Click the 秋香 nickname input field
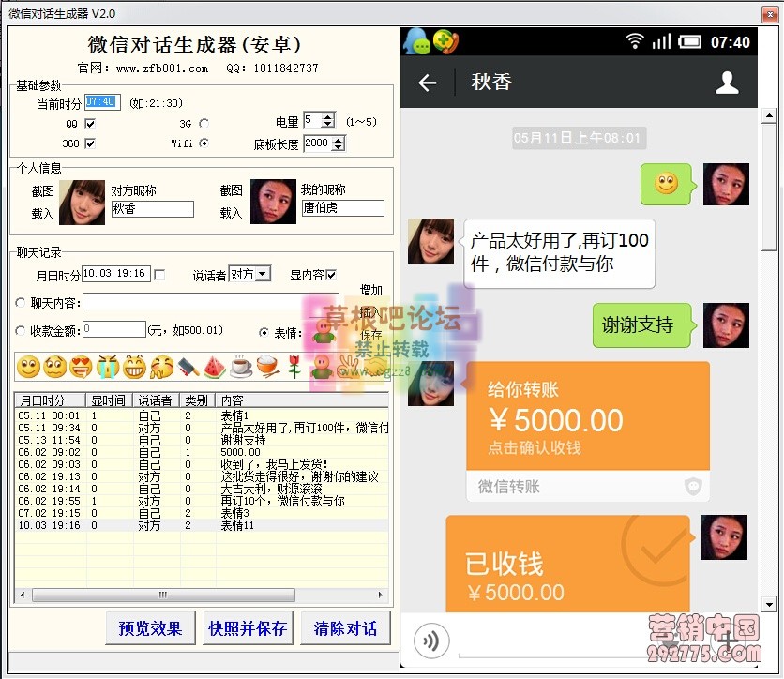The height and width of the screenshot is (679, 784). [x=155, y=209]
